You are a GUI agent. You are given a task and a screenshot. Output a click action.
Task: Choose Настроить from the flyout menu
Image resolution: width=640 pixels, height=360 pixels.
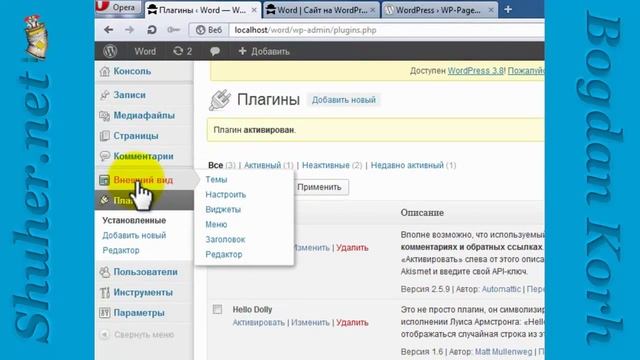225,195
